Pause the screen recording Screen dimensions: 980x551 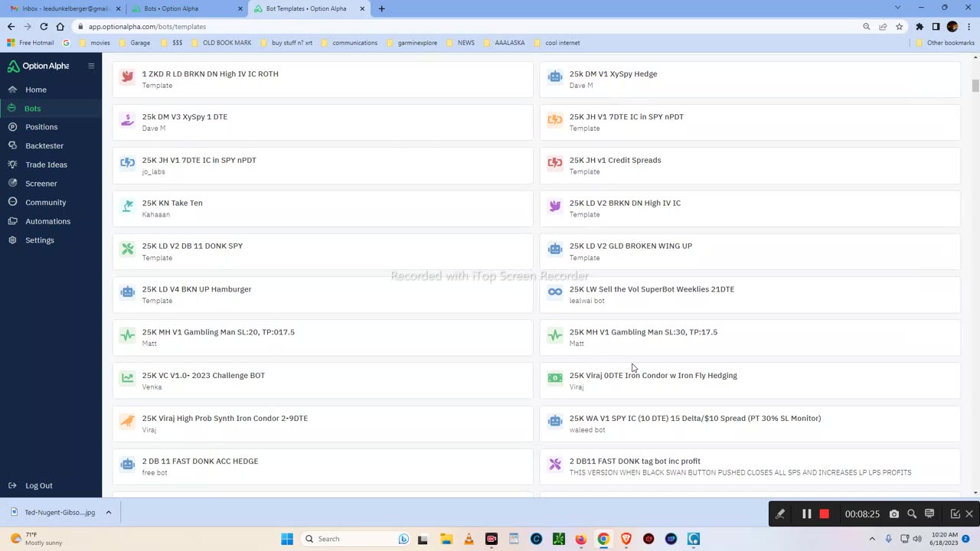806,514
